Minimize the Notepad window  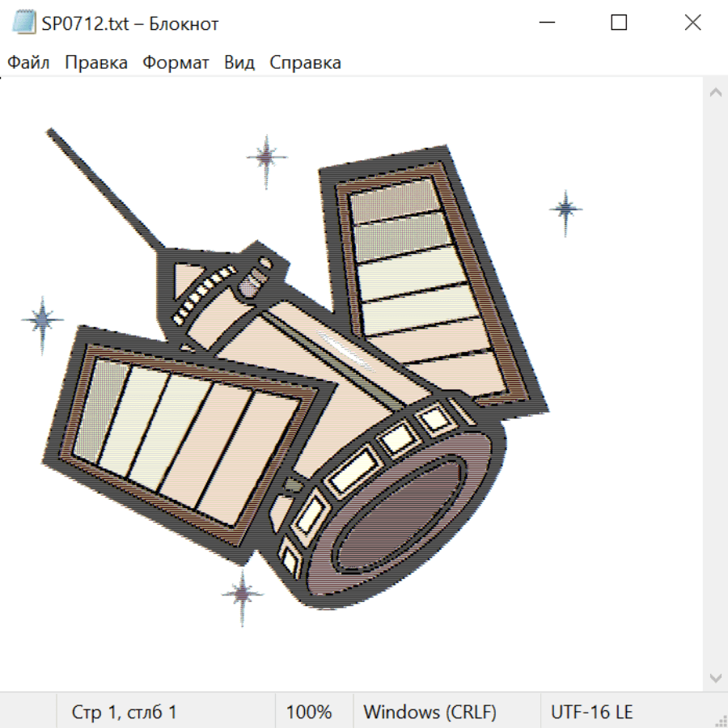(545, 23)
